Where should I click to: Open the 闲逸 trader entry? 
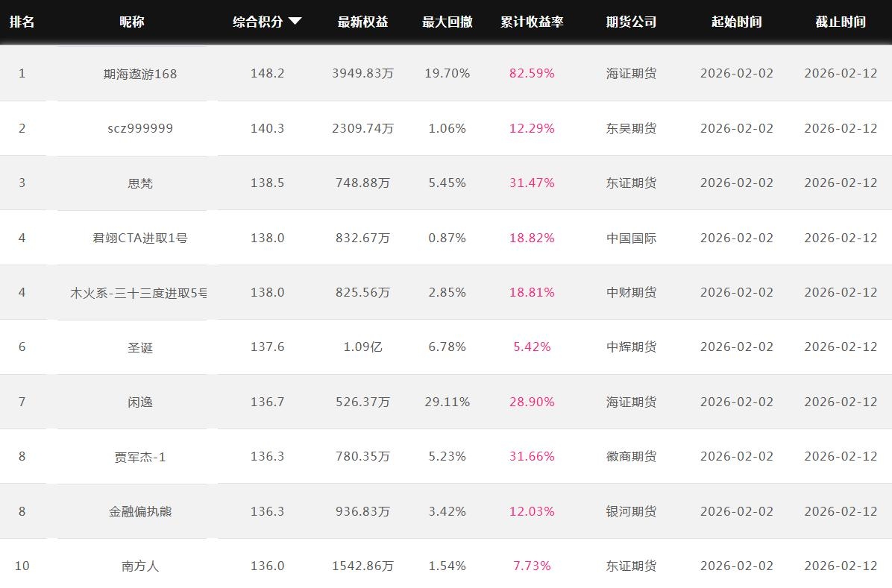[x=140, y=402]
